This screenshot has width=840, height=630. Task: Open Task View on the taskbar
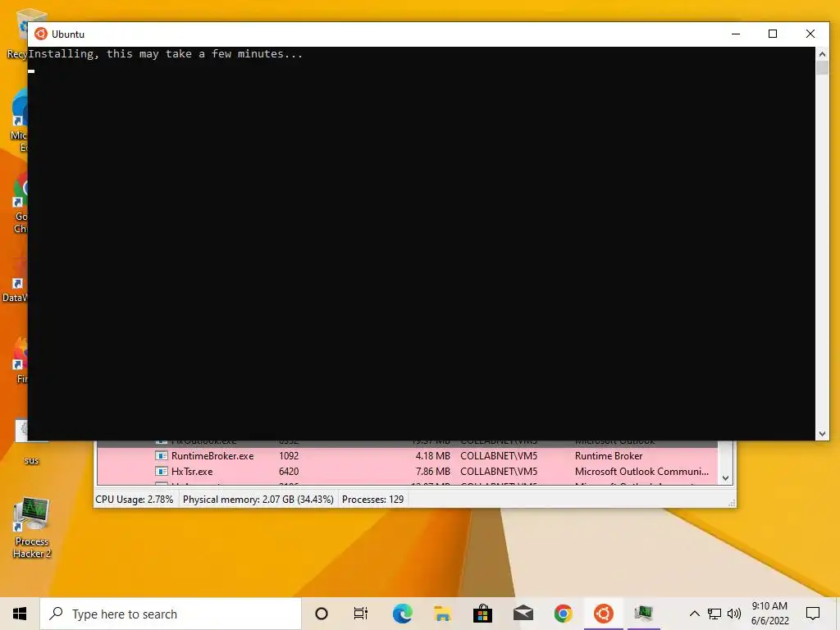(x=361, y=614)
